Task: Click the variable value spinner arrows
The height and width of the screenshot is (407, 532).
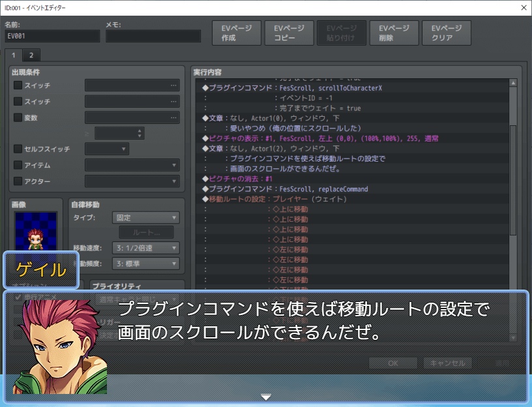Action: coord(140,133)
